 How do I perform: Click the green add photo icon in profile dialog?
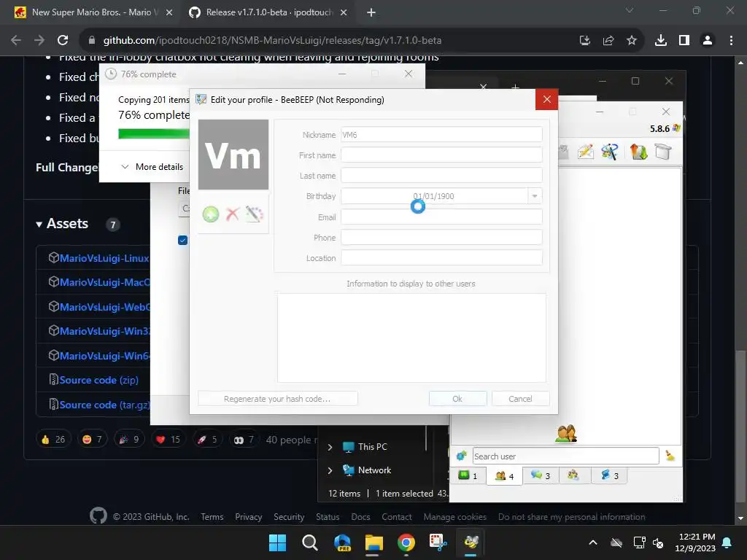211,214
